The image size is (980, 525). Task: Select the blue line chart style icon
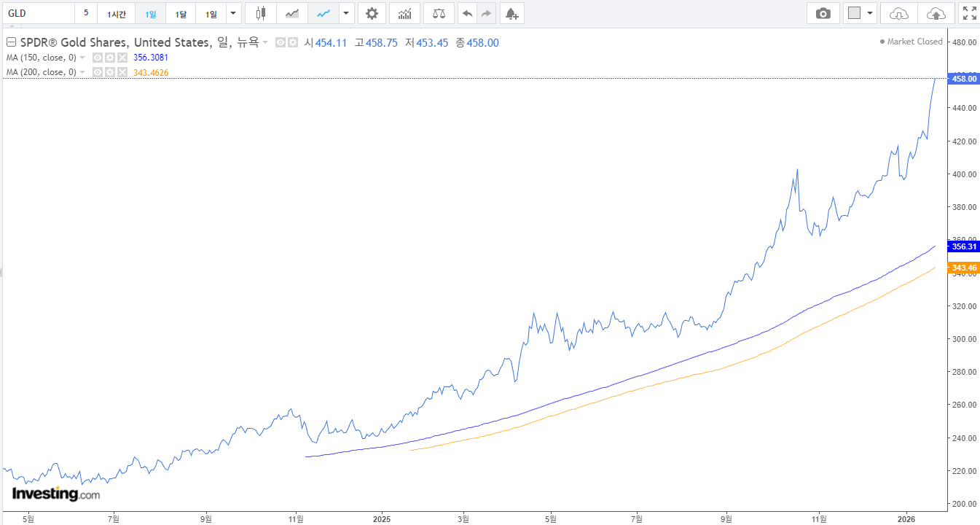(x=324, y=13)
